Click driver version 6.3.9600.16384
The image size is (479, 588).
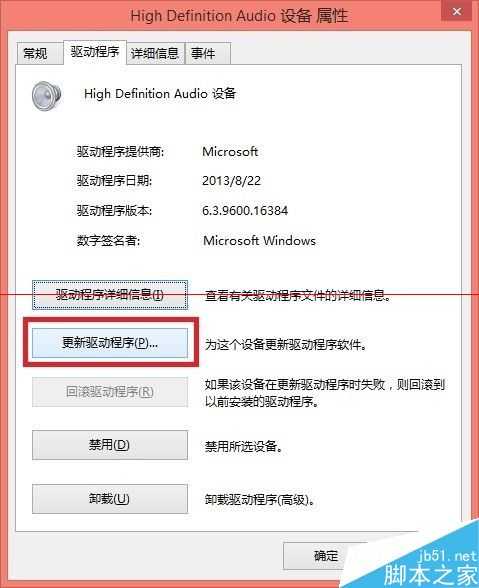(245, 210)
